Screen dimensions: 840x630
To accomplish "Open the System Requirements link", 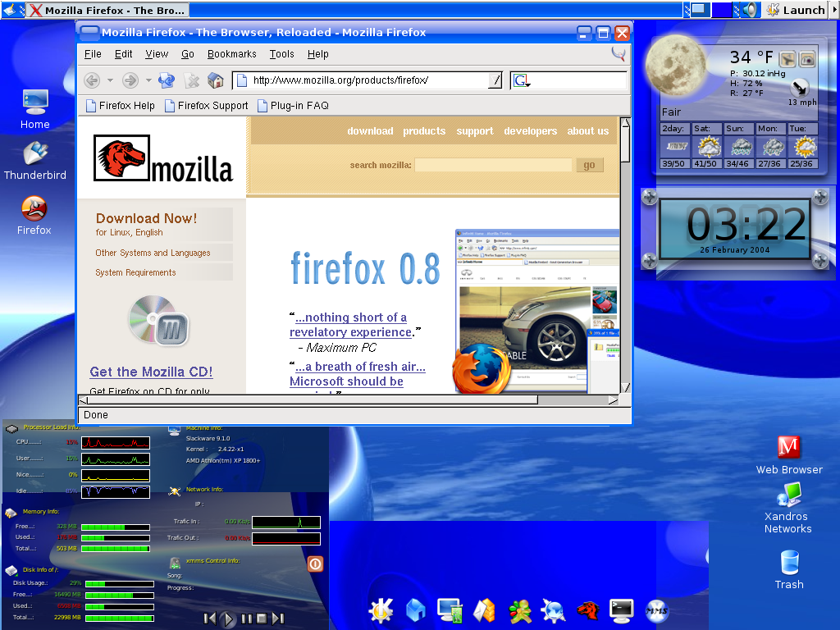I will pyautogui.click(x=135, y=272).
